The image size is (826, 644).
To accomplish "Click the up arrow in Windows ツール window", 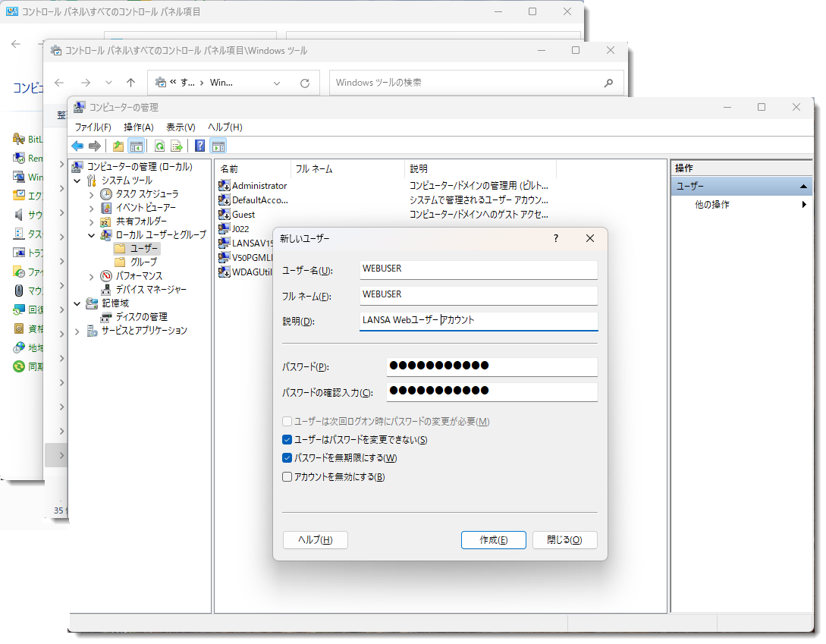I will (130, 83).
